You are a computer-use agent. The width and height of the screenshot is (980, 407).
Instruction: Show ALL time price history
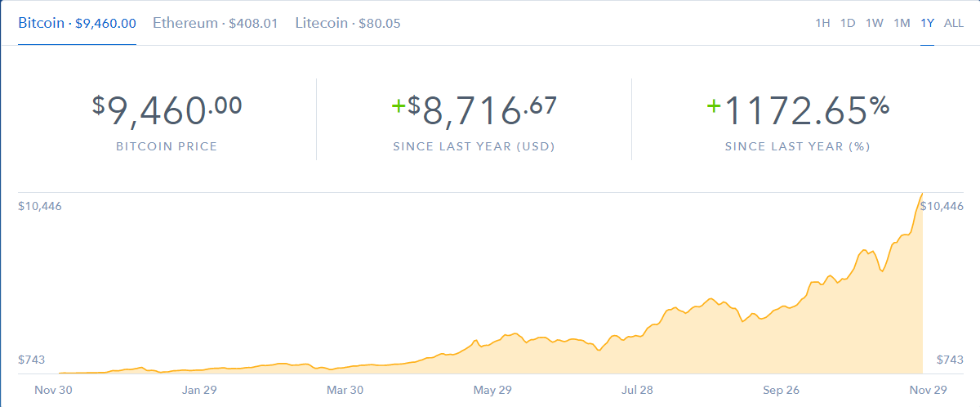[954, 23]
